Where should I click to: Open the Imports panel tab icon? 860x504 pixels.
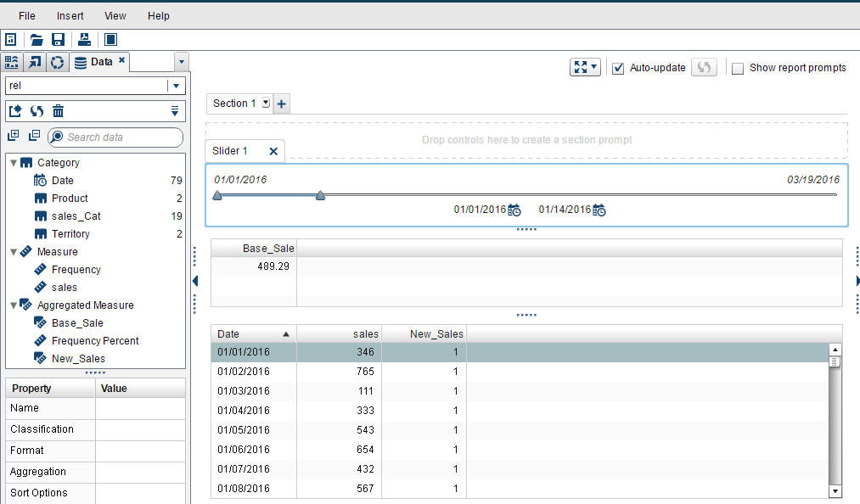[x=35, y=62]
